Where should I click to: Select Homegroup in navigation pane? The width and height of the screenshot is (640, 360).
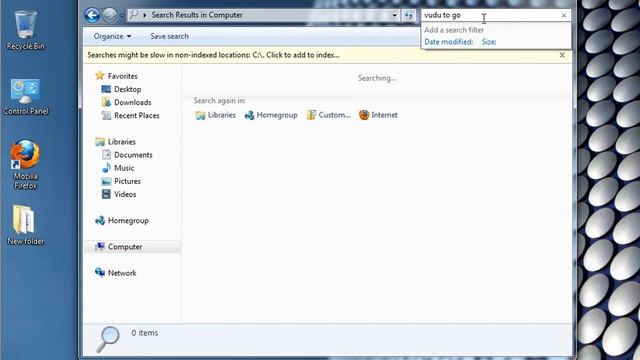[x=128, y=221]
